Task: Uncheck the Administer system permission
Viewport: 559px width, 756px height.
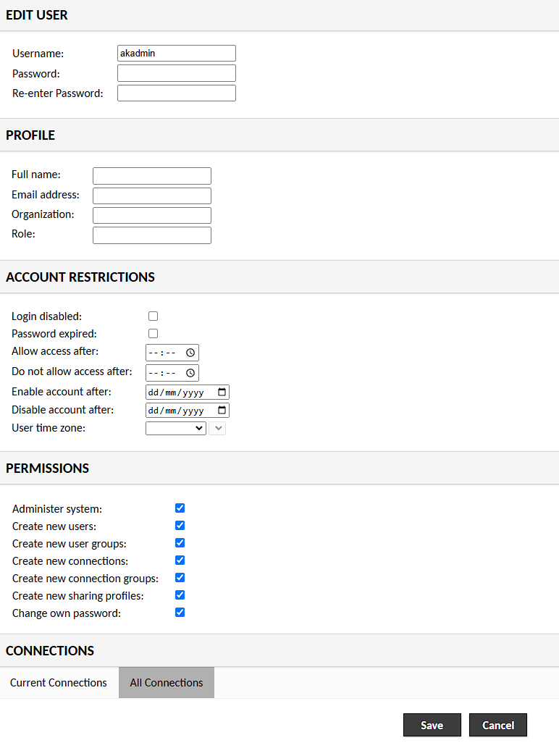Action: coord(180,508)
